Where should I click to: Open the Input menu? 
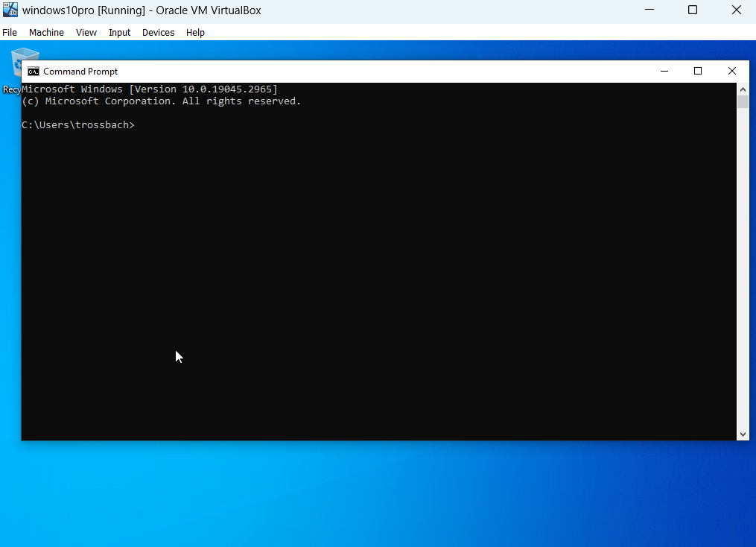coord(120,32)
